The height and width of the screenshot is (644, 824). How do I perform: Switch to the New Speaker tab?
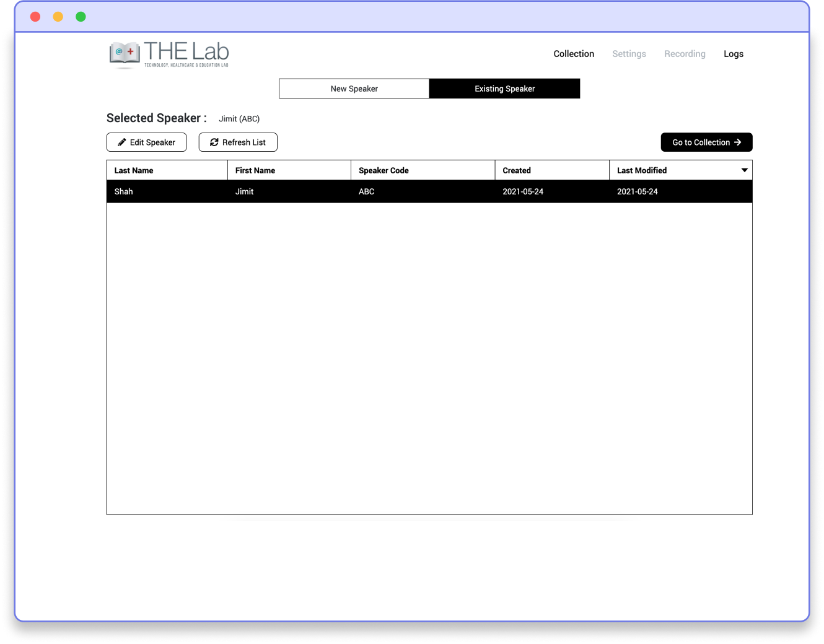354,89
